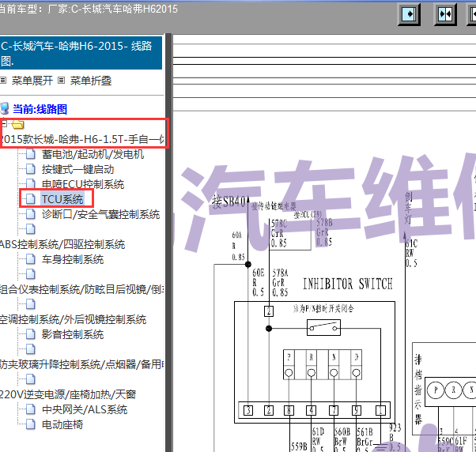Click page icon beside 电喷ECU控制系统
Image resolution: width=476 pixels, height=452 pixels.
tap(30, 184)
